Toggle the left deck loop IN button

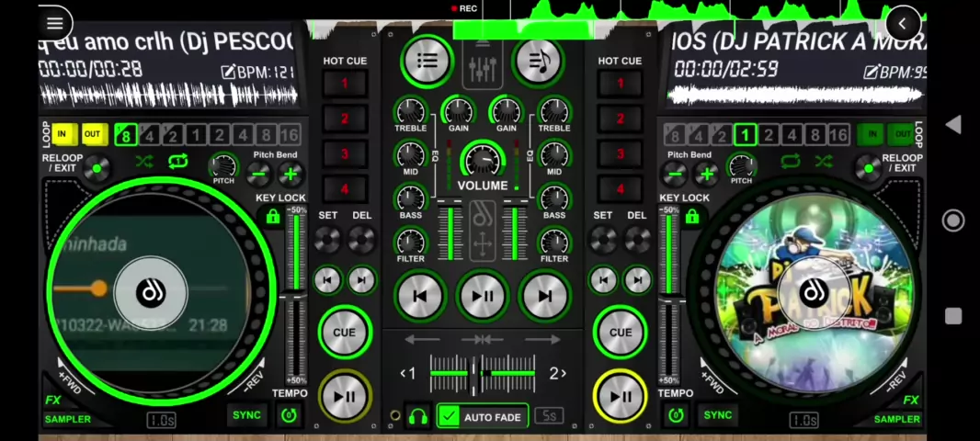(63, 135)
